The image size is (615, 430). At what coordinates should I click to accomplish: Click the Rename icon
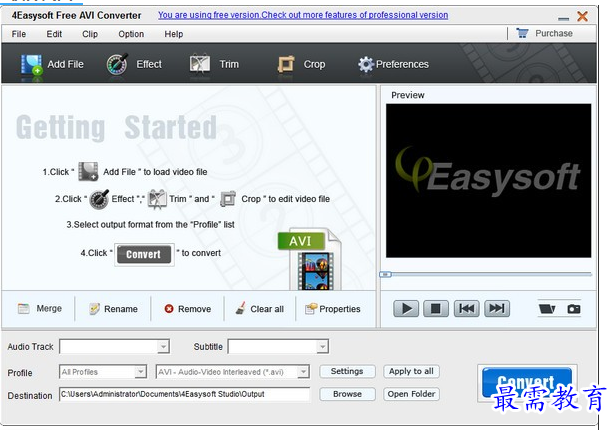95,309
